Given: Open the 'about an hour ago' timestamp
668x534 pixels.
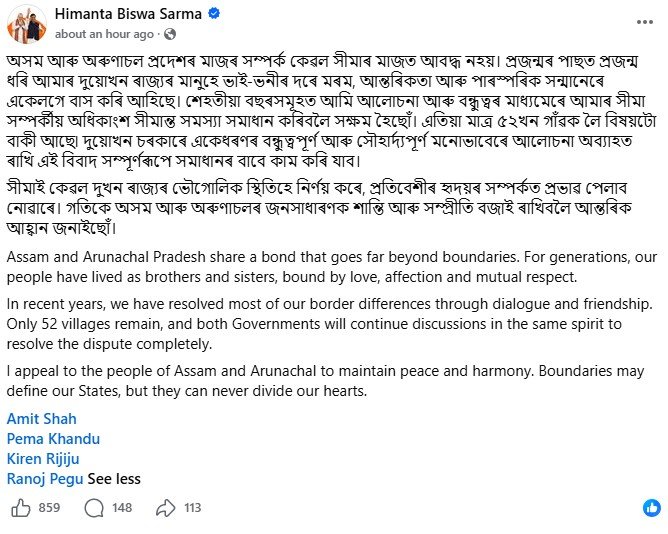Looking at the screenshot, I should click(x=104, y=35).
